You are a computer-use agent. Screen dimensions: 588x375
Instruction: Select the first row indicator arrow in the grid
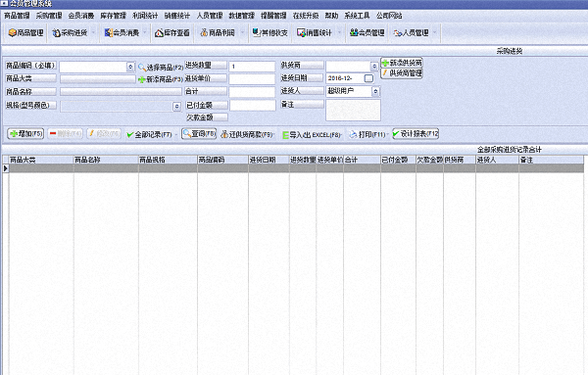pos(6,168)
